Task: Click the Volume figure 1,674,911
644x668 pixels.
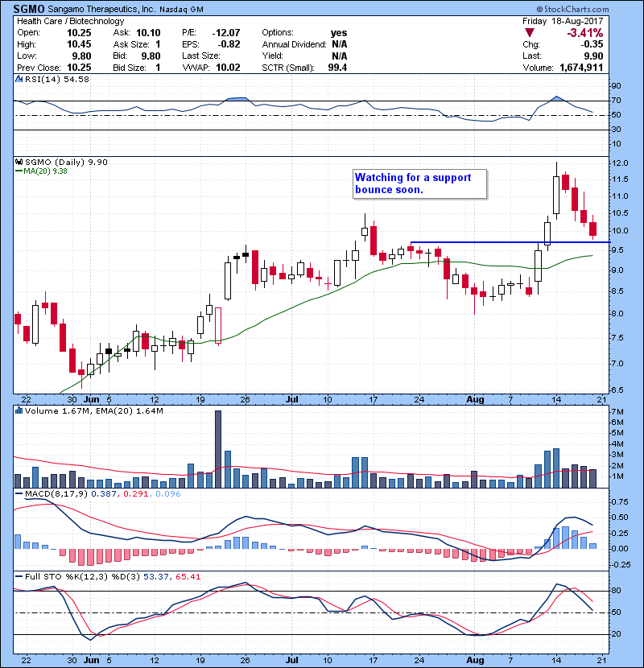Action: 581,68
